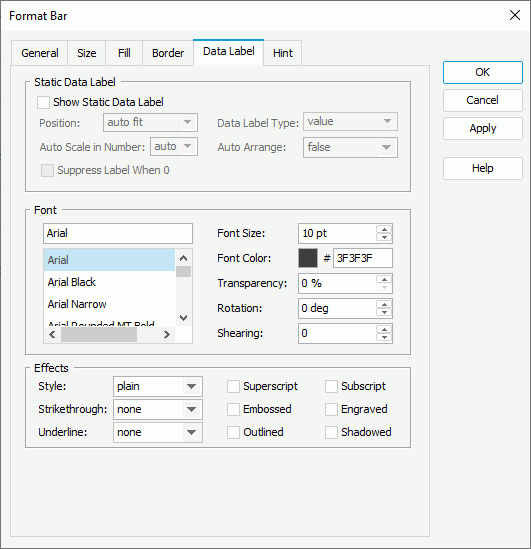
Task: Check the Subscript option
Action: pos(331,387)
